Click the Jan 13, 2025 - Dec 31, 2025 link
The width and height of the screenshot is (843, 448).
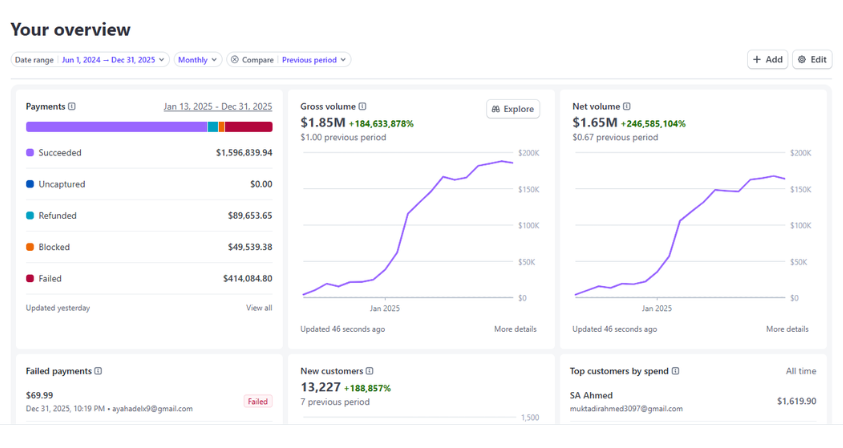point(217,107)
